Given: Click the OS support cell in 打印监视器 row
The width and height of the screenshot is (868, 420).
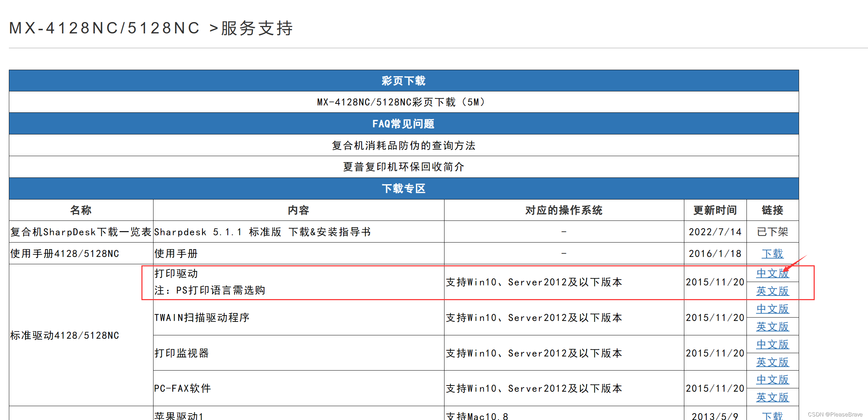Looking at the screenshot, I should (x=564, y=353).
